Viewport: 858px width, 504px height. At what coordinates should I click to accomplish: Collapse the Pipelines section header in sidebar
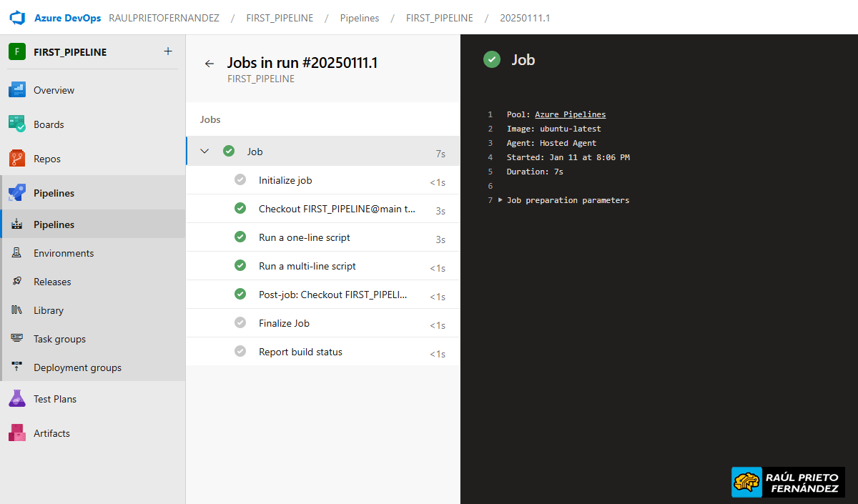pyautogui.click(x=54, y=193)
